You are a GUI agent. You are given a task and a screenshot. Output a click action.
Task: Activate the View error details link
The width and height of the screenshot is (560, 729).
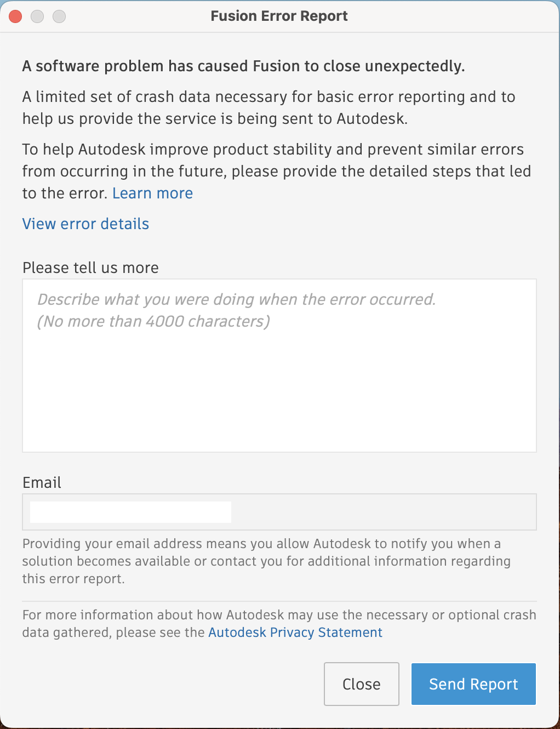click(x=85, y=224)
